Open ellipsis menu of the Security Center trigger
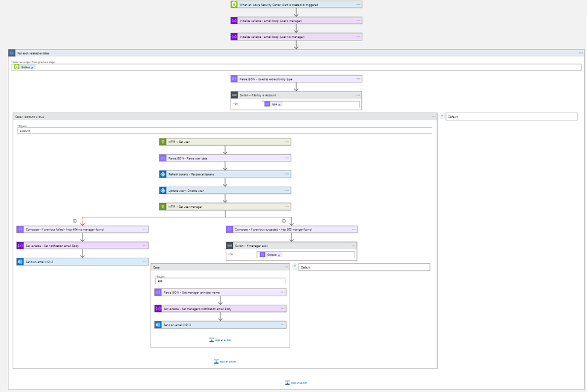587x392 pixels. (358, 4)
